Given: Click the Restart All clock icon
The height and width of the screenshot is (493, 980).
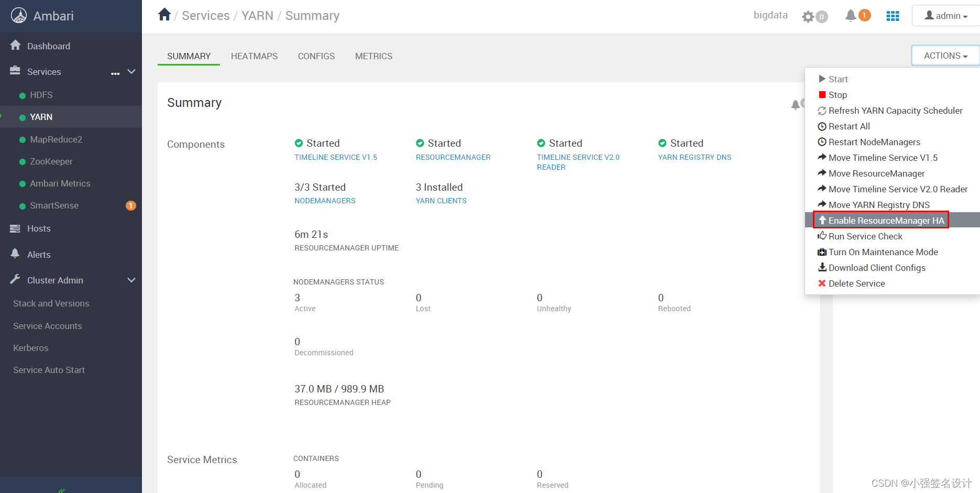Looking at the screenshot, I should 822,126.
